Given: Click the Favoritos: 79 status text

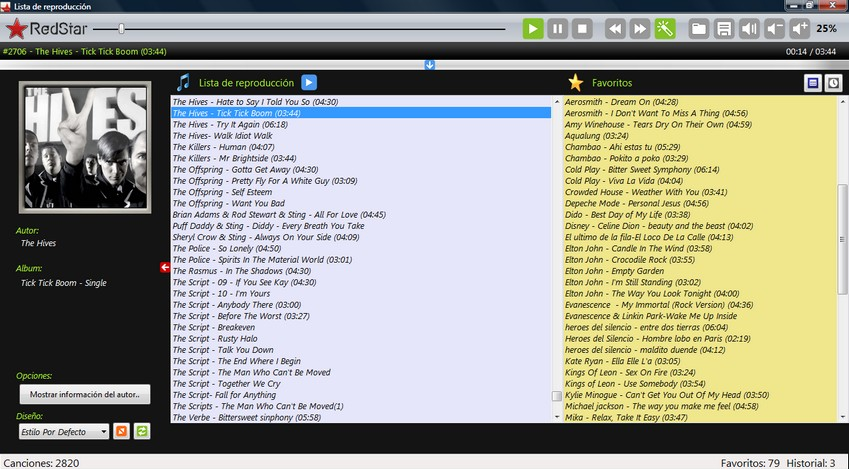Looking at the screenshot, I should click(750, 463).
